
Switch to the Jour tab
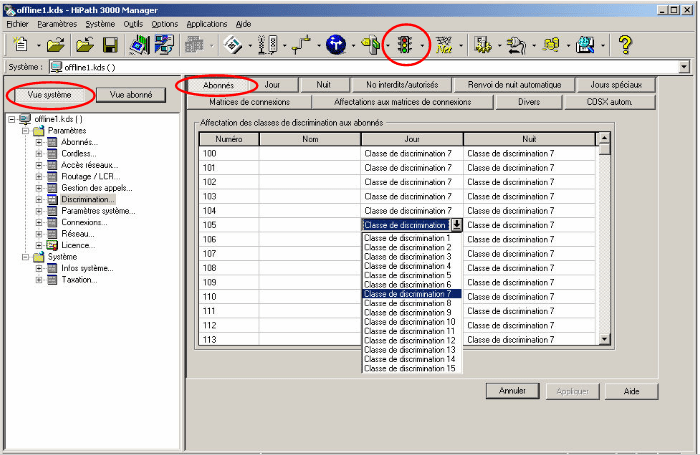coord(272,84)
